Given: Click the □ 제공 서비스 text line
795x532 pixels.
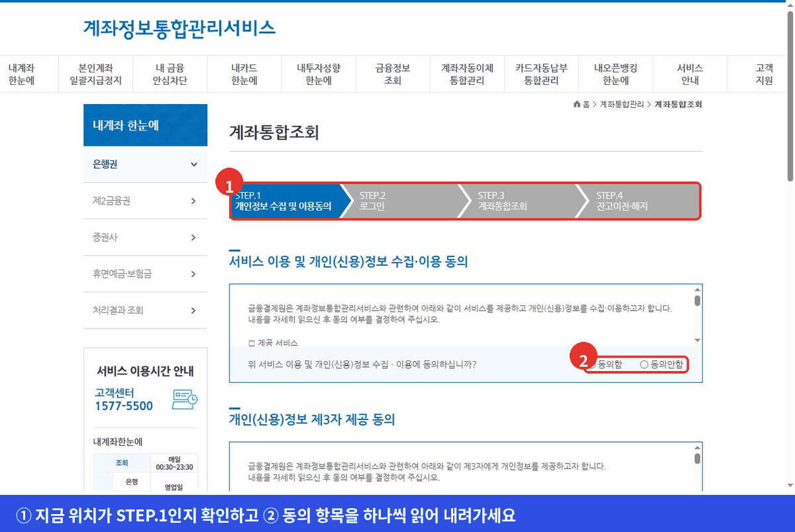Looking at the screenshot, I should click(x=273, y=343).
